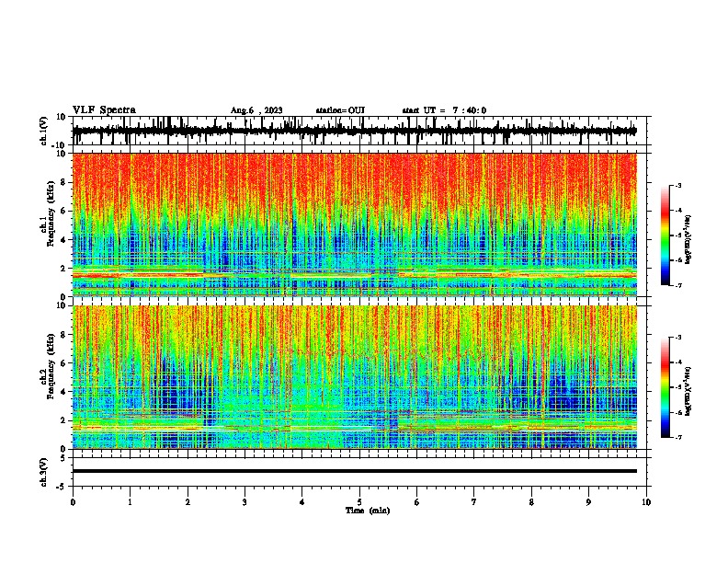Viewport: 728px width, 563px height.
Task: Click the "ch.3(V)" axis label
Action: pyautogui.click(x=44, y=473)
